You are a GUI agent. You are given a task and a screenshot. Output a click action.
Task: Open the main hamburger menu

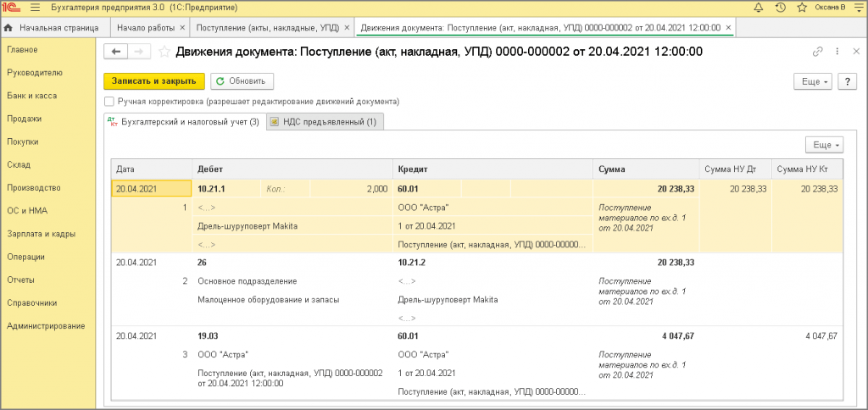tap(33, 8)
